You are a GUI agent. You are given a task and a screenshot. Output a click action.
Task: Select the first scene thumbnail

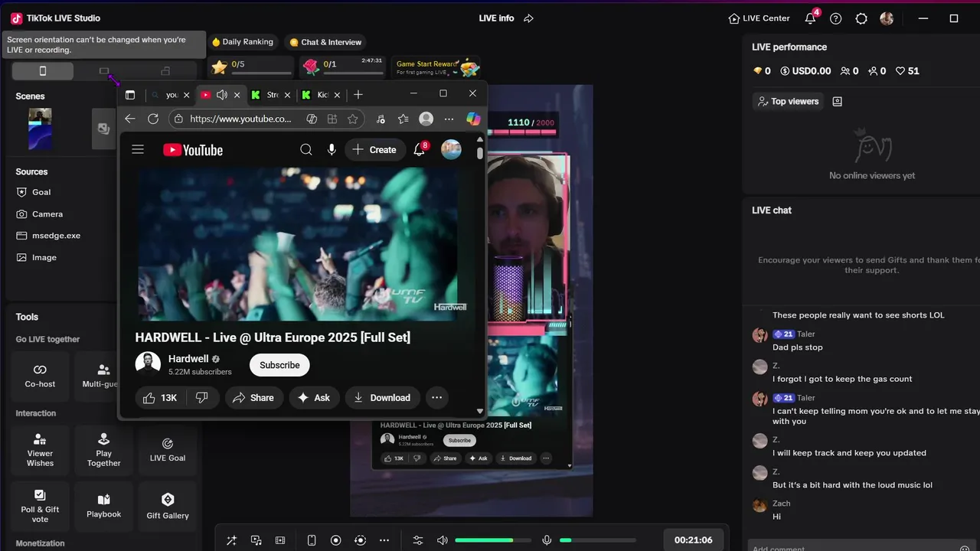pos(40,129)
